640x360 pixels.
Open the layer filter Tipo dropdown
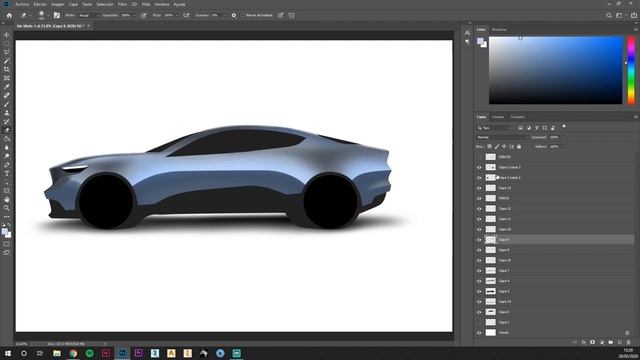(x=493, y=128)
